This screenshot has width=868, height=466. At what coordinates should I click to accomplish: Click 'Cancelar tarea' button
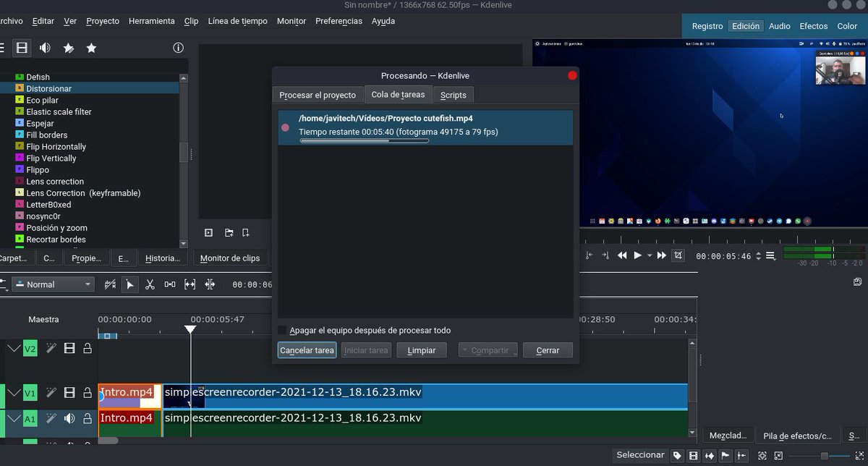tap(307, 350)
